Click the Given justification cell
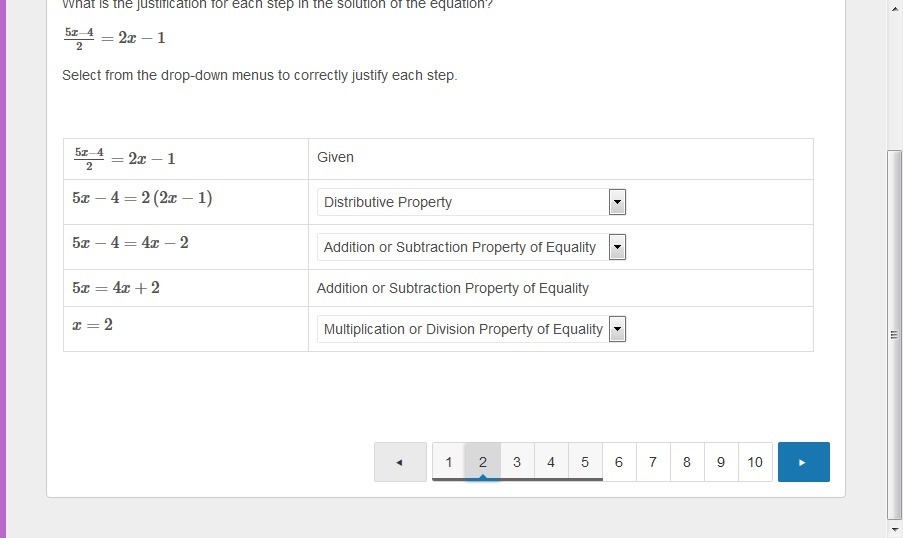This screenshot has width=903, height=538. 560,158
